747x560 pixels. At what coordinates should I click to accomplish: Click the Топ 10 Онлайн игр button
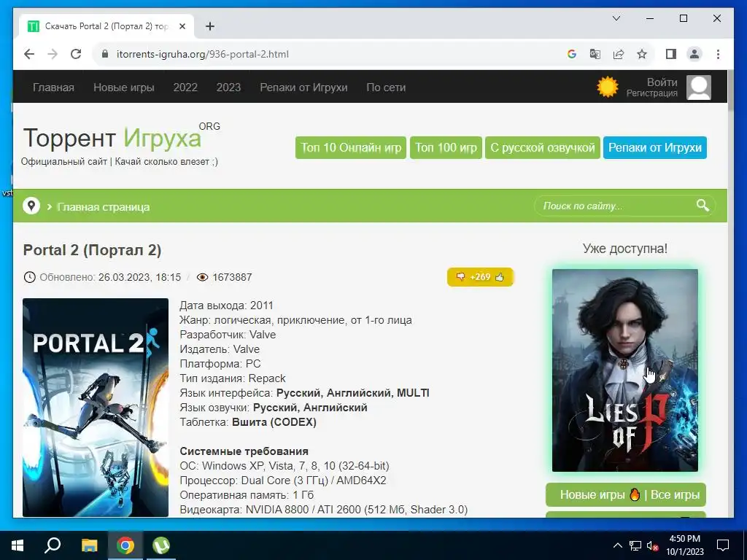pyautogui.click(x=351, y=147)
